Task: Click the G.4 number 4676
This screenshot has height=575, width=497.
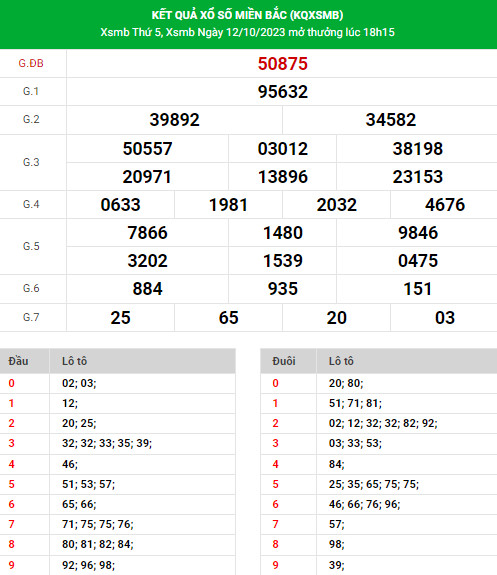Action: tap(445, 205)
